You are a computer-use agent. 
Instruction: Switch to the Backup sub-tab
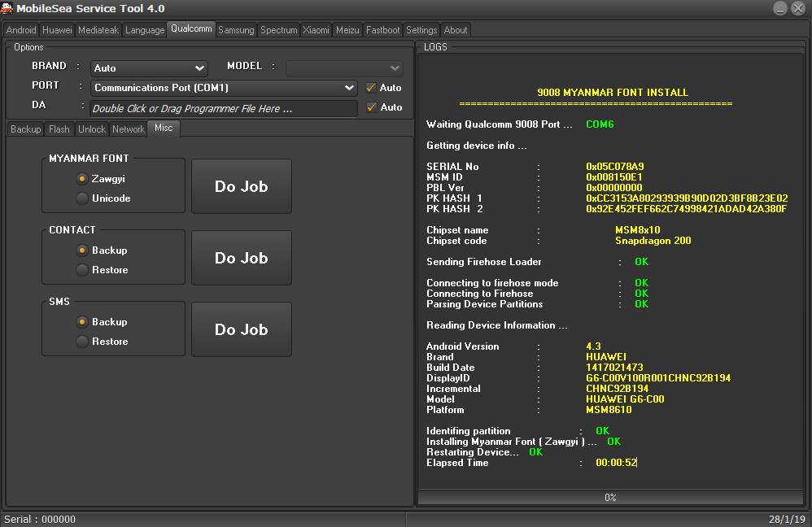click(25, 128)
